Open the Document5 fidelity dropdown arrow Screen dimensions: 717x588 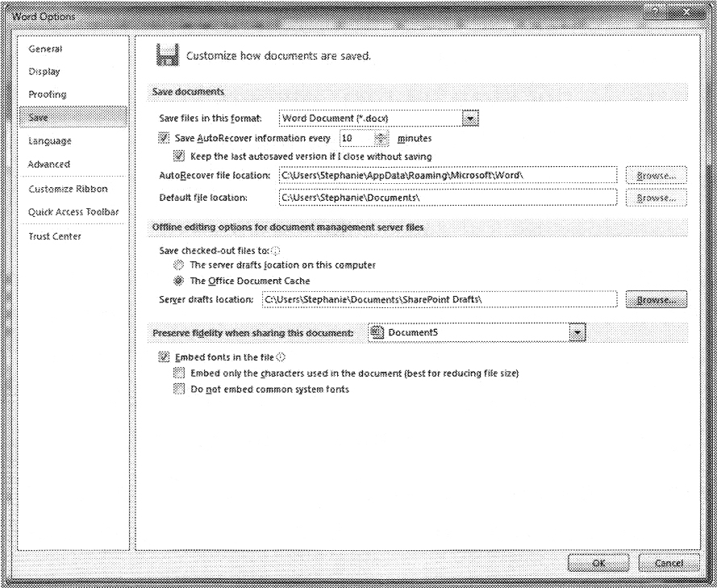[x=577, y=332]
